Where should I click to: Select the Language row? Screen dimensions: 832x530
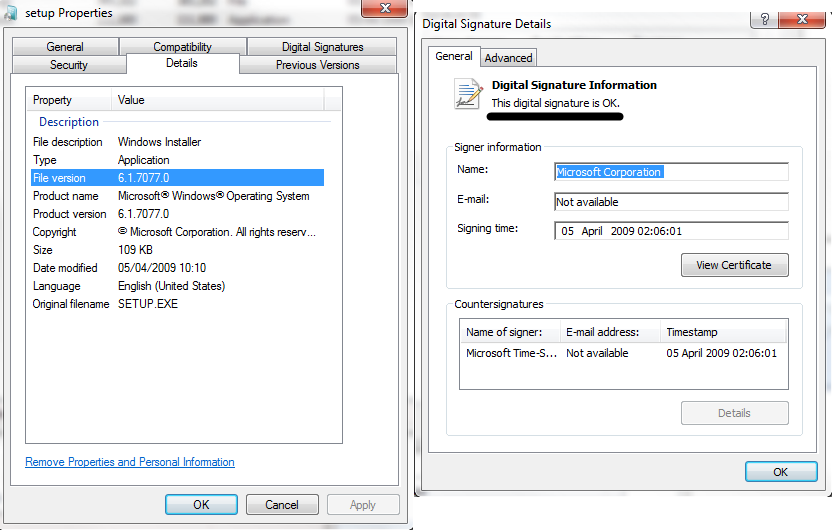(x=177, y=286)
